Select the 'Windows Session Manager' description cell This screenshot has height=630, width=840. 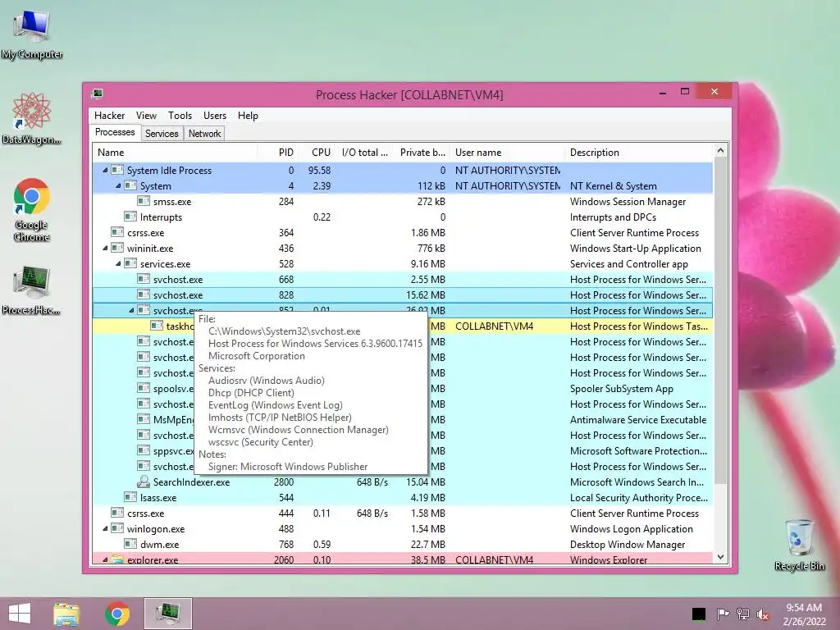coord(628,202)
